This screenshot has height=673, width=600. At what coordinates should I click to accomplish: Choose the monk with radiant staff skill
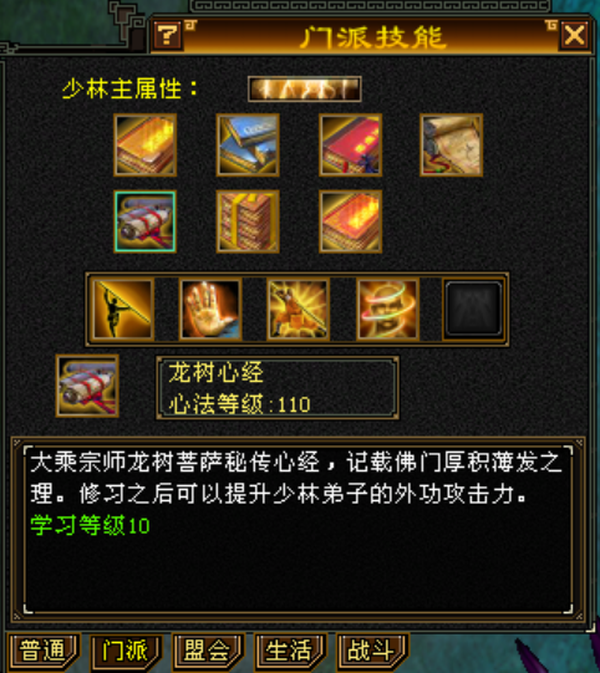(298, 309)
